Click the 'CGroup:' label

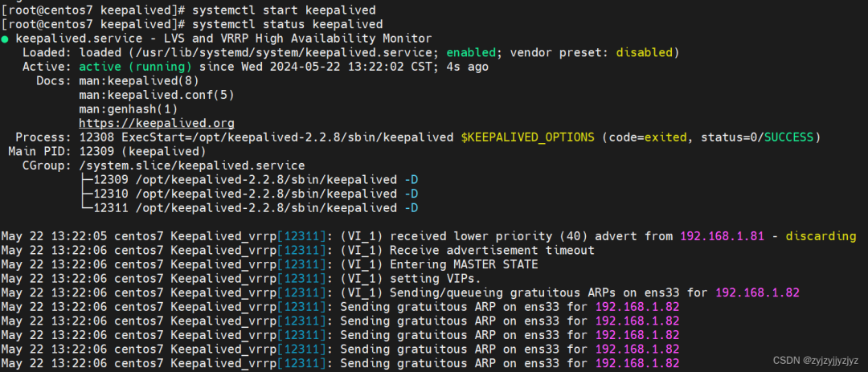click(x=47, y=166)
